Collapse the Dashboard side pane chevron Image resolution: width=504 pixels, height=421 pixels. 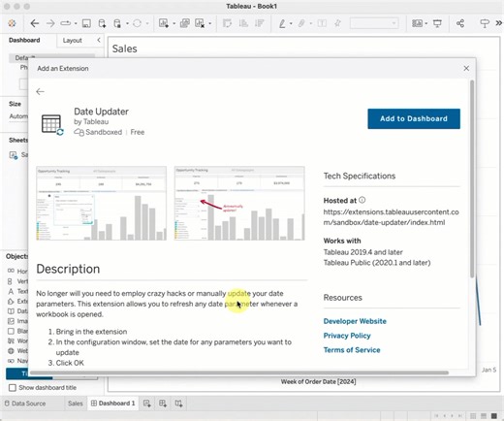[99, 40]
